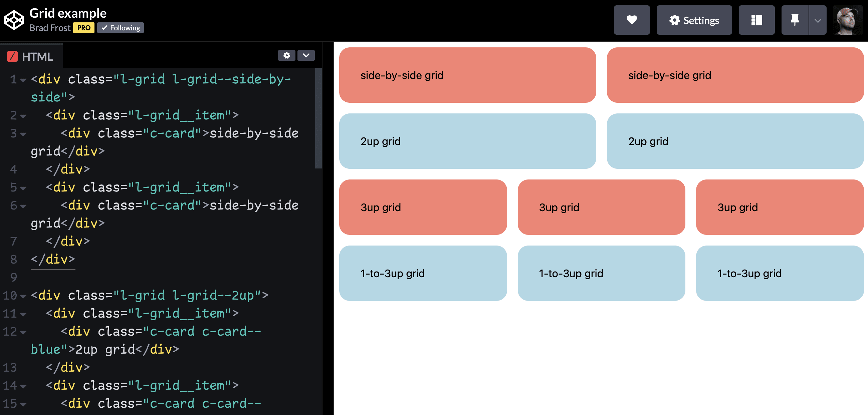Select the first side-by-side grid card

(468, 75)
